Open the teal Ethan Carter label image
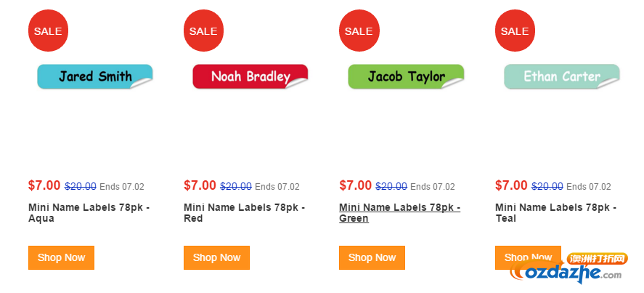Image resolution: width=644 pixels, height=293 pixels. pyautogui.click(x=561, y=76)
